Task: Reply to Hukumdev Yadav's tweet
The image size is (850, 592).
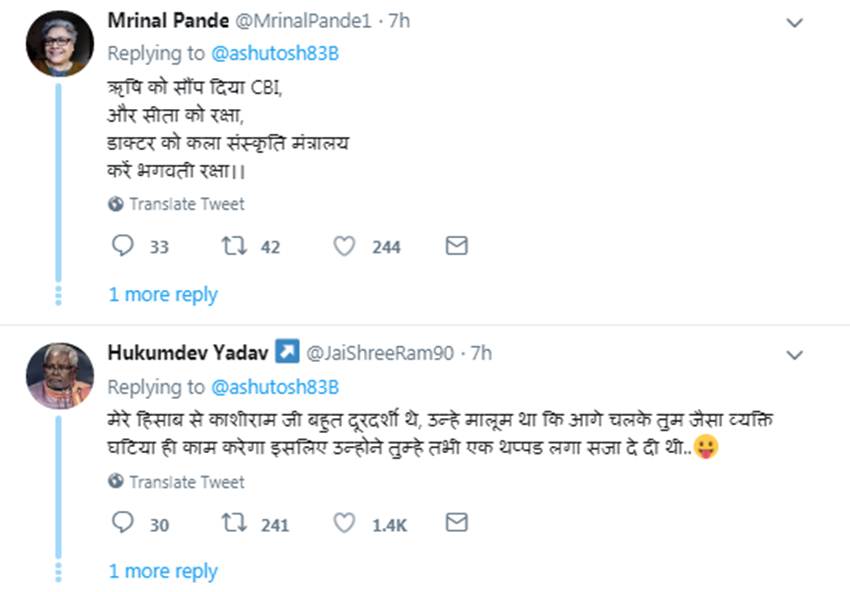Action: click(122, 523)
